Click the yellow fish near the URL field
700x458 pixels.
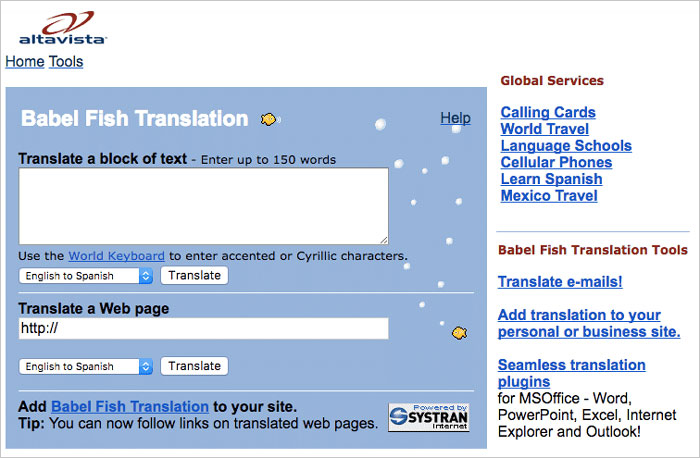tap(458, 331)
